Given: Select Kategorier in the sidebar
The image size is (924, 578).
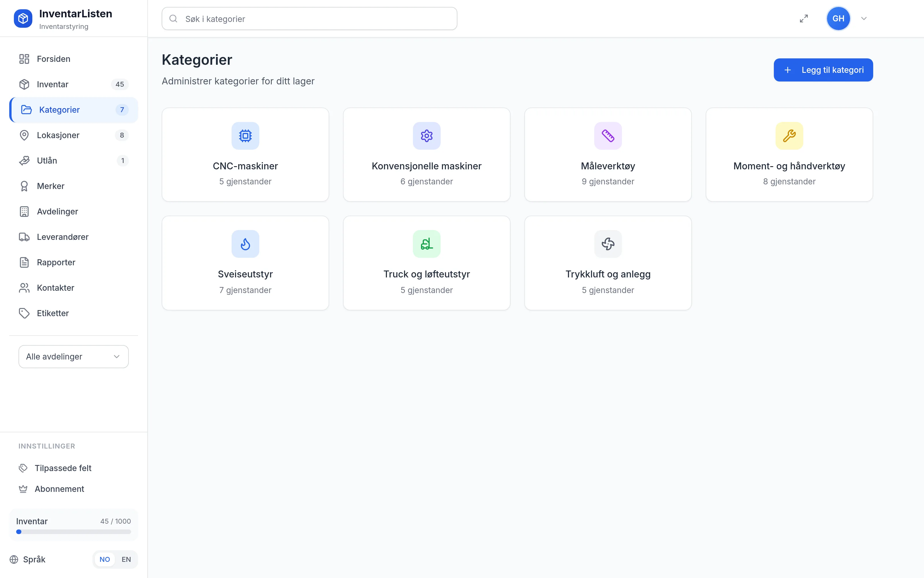Looking at the screenshot, I should pos(73,110).
